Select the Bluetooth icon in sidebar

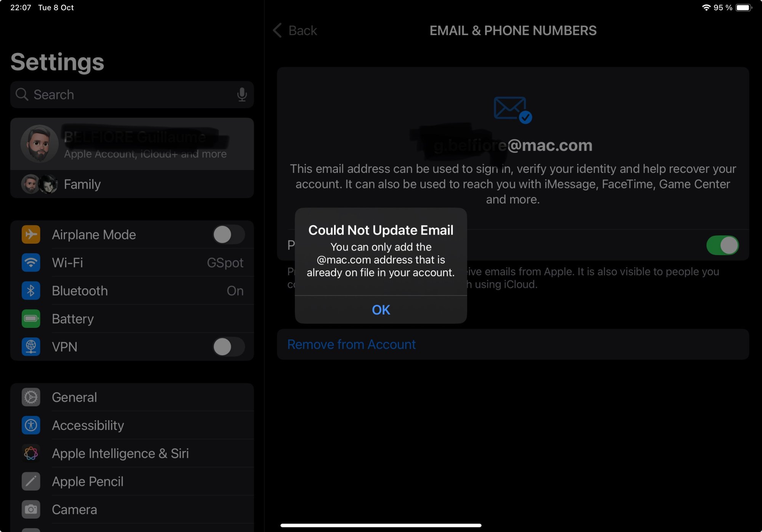[31, 291]
